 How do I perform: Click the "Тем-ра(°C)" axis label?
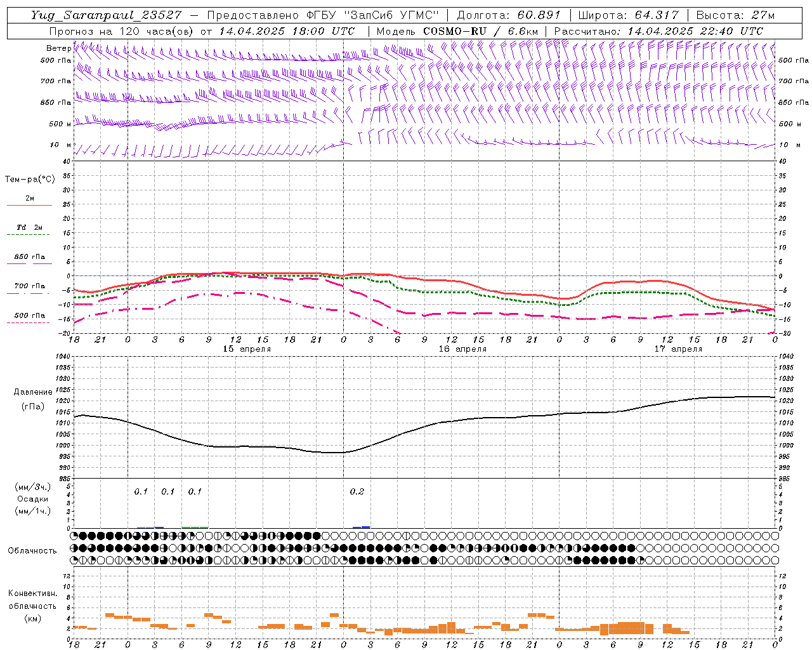pyautogui.click(x=30, y=180)
